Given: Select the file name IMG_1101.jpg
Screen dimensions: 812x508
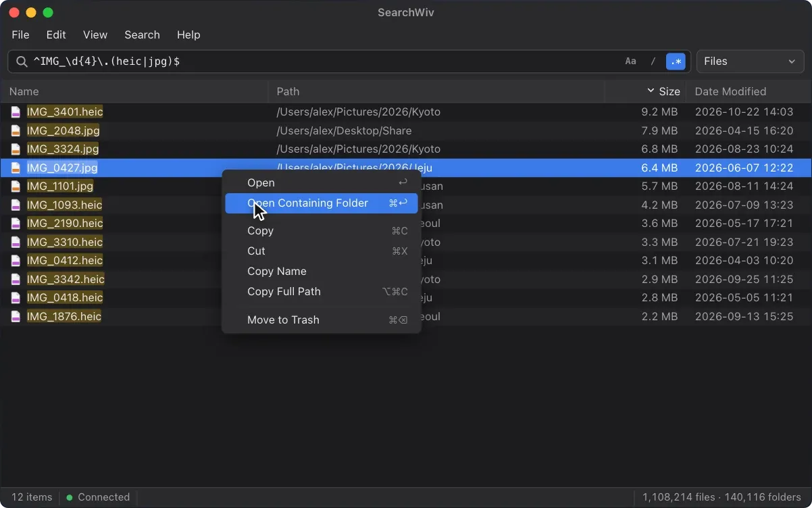Looking at the screenshot, I should tap(60, 186).
